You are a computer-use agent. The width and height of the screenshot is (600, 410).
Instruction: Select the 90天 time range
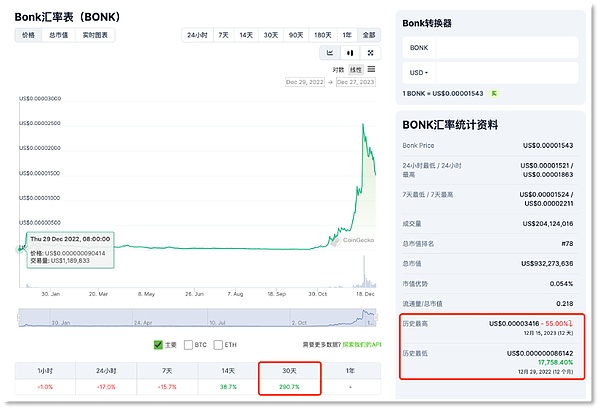[x=296, y=35]
